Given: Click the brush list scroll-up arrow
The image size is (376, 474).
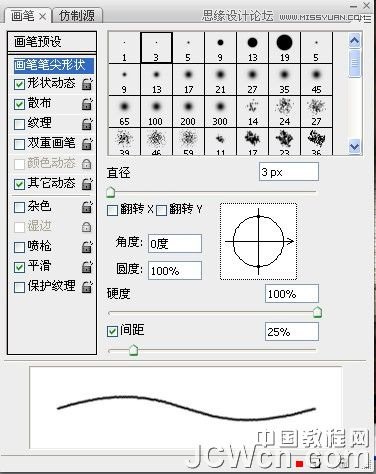Looking at the screenshot, I should tap(354, 41).
